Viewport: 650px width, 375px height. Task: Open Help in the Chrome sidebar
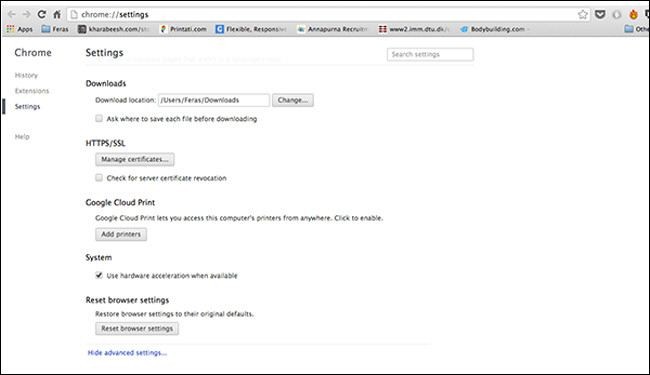[22, 137]
